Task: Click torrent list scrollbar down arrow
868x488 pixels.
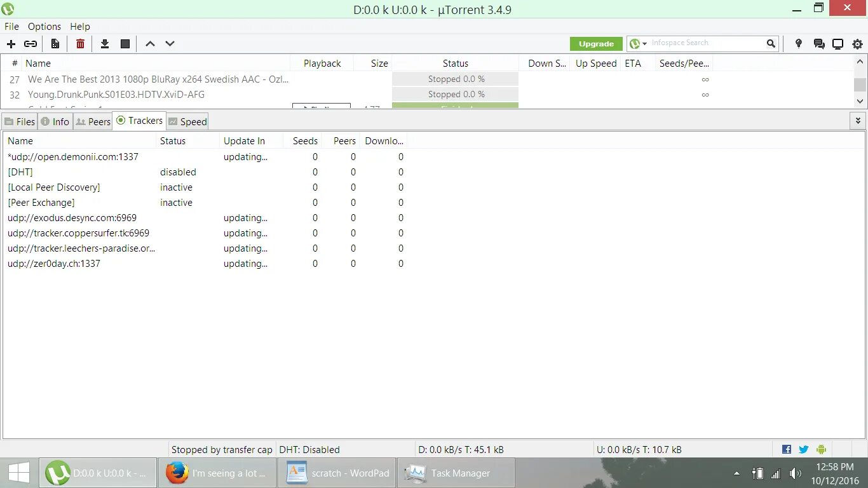Action: [860, 100]
